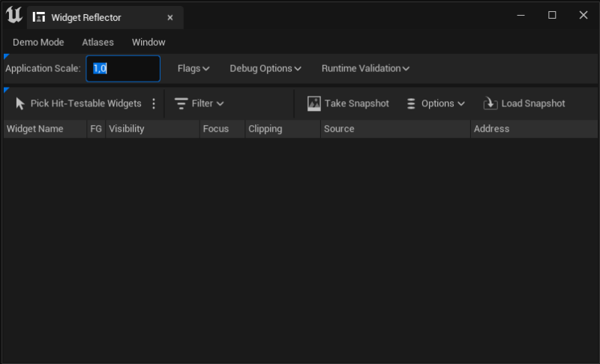Expand the Runtime Validation dropdown
The image size is (600, 364).
pos(365,68)
